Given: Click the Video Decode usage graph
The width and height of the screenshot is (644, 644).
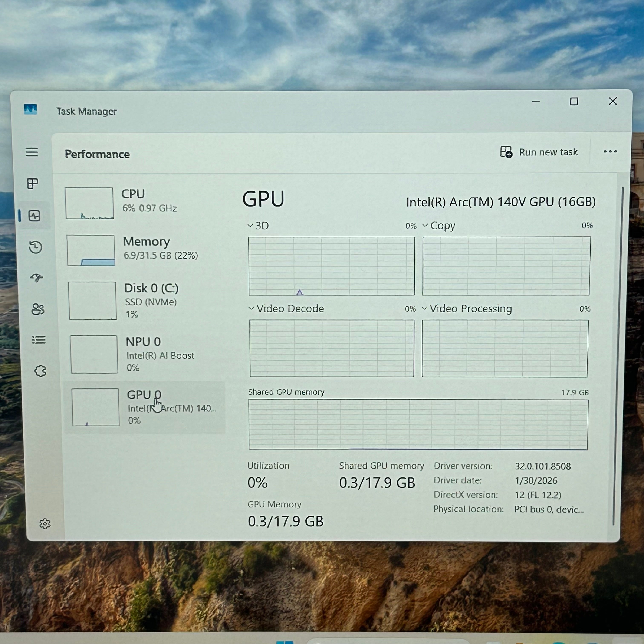Looking at the screenshot, I should pos(332,348).
